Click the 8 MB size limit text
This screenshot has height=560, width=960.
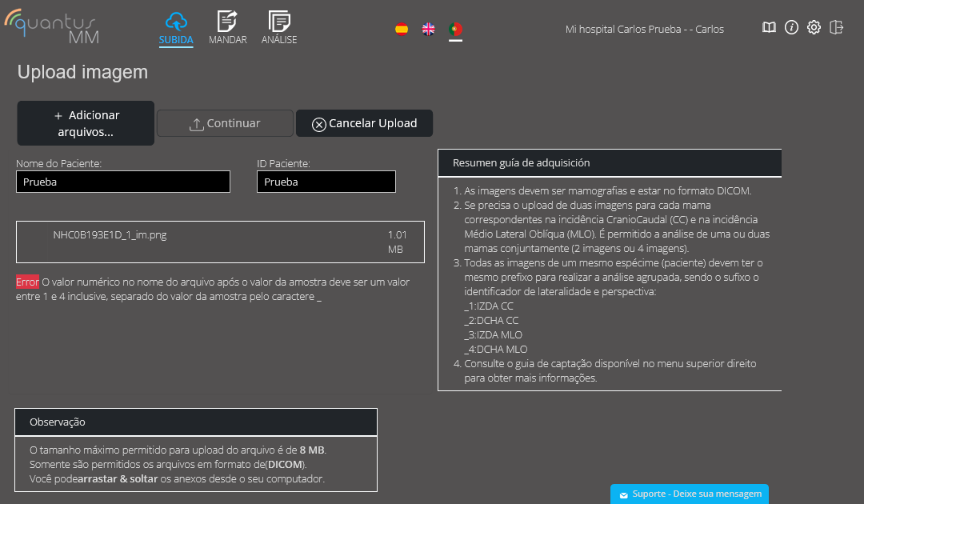(x=312, y=450)
